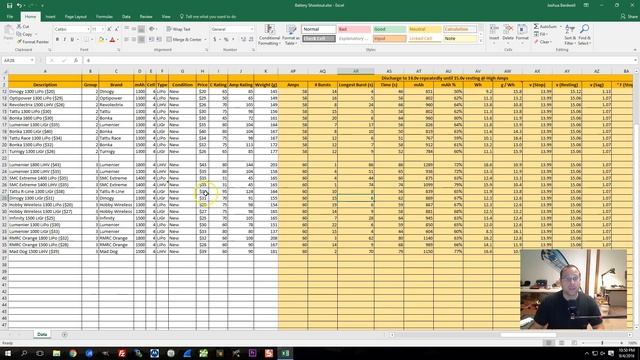Activate the Format Painter brush

(33, 42)
